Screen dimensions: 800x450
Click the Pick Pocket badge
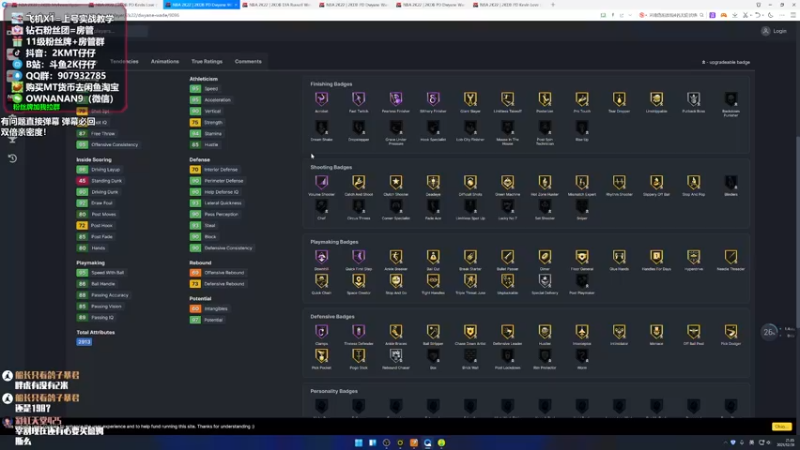(x=321, y=355)
